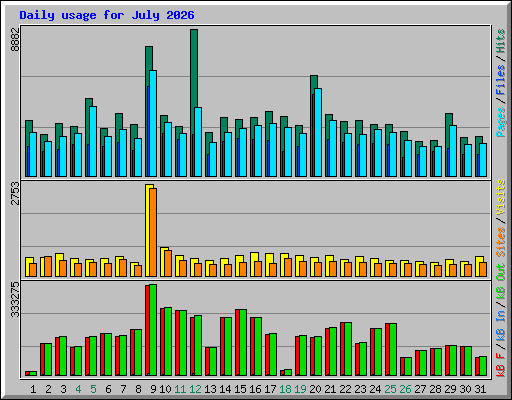Screen dimensions: 512x400
Task: Click the "kB Out" legend label
Action: 501,281
